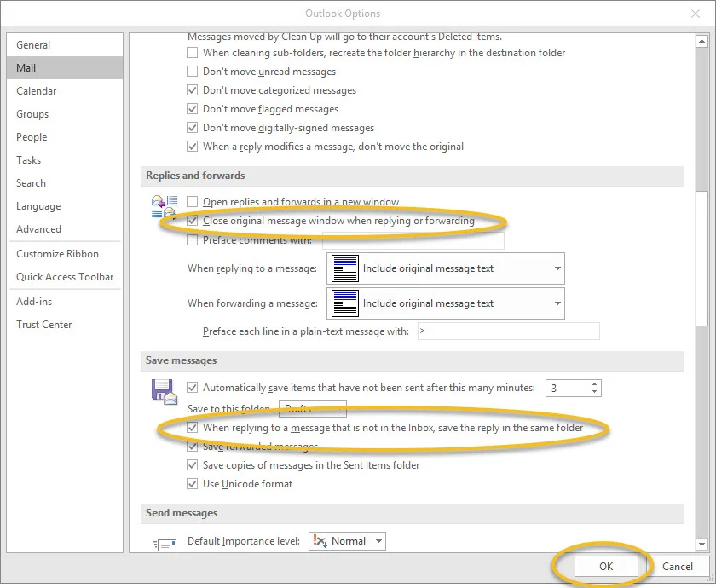
Task: Click the red exclamation importance icon beside Normal
Action: [x=318, y=540]
